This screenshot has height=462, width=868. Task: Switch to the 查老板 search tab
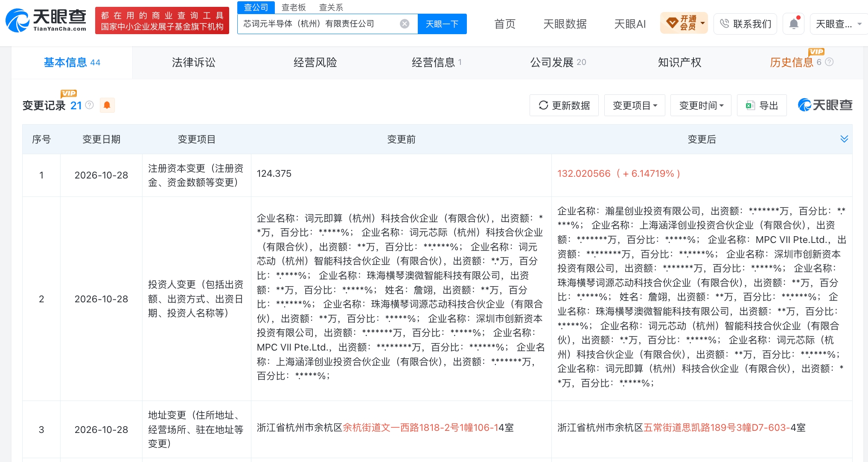pos(294,7)
